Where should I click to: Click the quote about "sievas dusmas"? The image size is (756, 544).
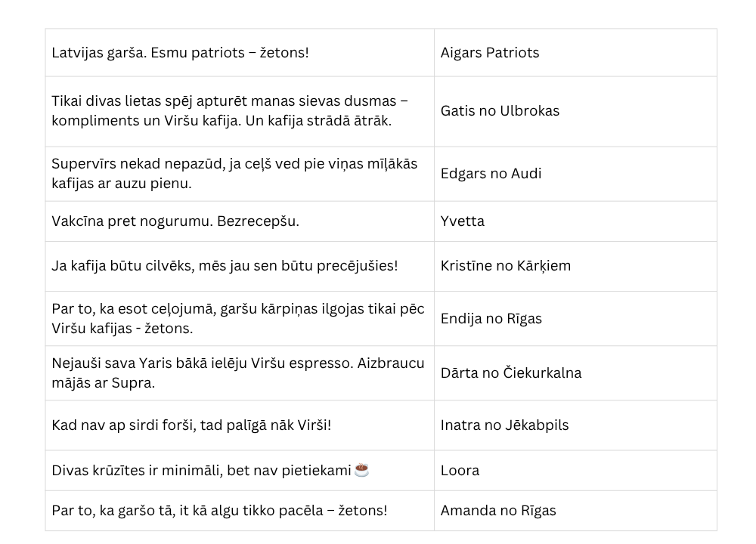pyautogui.click(x=230, y=111)
